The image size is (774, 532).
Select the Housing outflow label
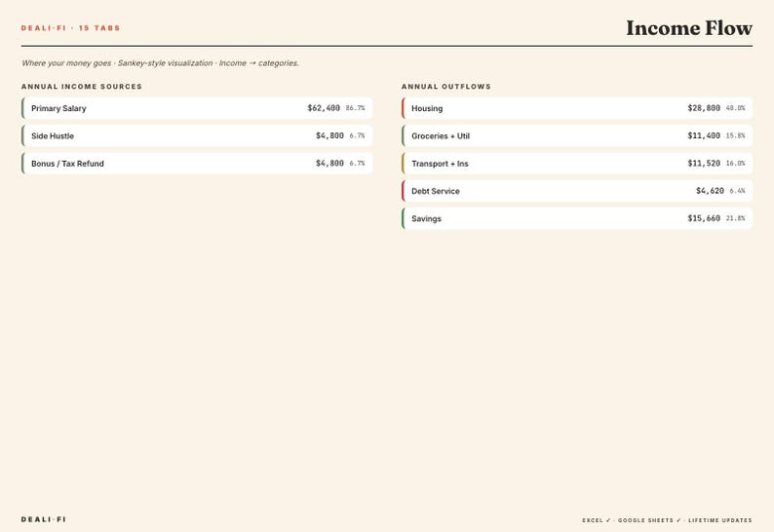coord(427,108)
